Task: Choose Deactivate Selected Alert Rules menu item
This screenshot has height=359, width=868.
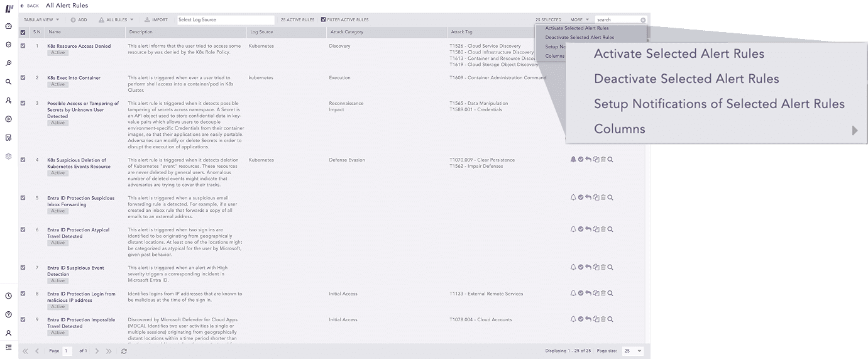Action: click(580, 38)
